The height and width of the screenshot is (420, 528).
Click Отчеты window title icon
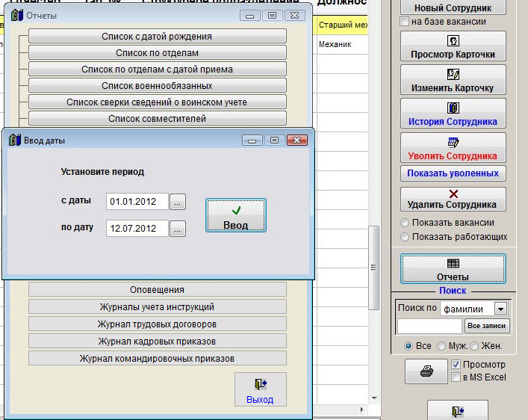click(x=17, y=15)
